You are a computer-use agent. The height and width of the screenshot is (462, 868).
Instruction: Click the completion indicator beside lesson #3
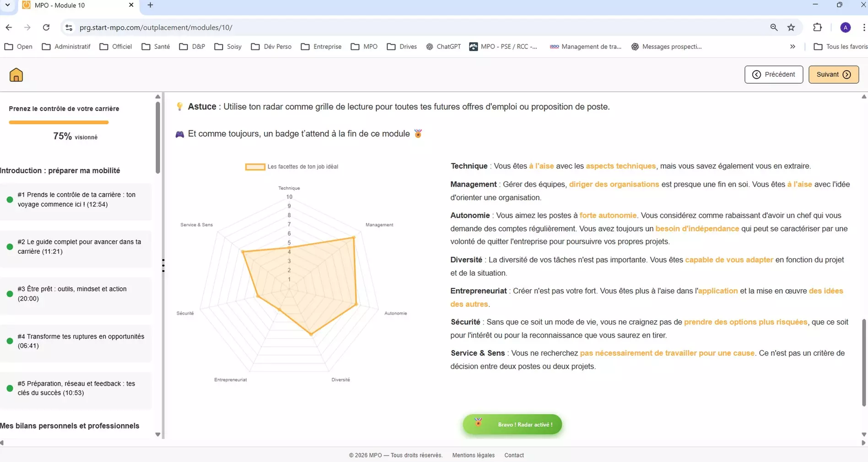(10, 294)
